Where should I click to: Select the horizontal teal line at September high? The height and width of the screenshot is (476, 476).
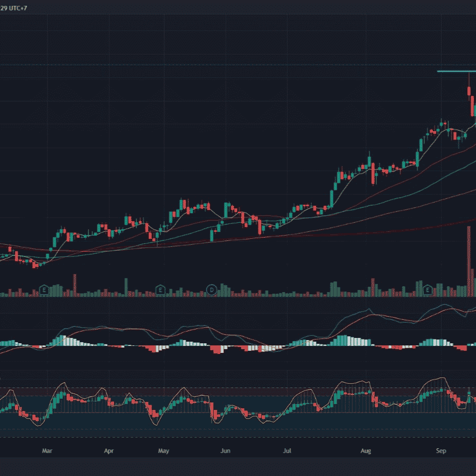[x=456, y=71]
